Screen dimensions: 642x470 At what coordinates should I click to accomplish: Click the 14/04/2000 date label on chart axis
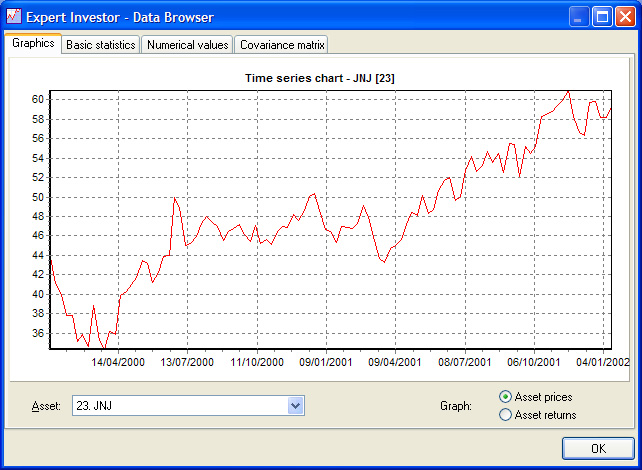pos(119,361)
